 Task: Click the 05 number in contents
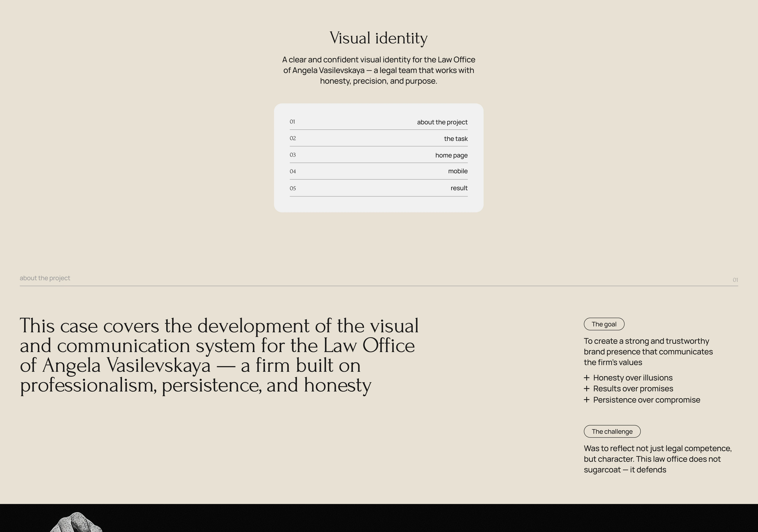click(x=293, y=188)
